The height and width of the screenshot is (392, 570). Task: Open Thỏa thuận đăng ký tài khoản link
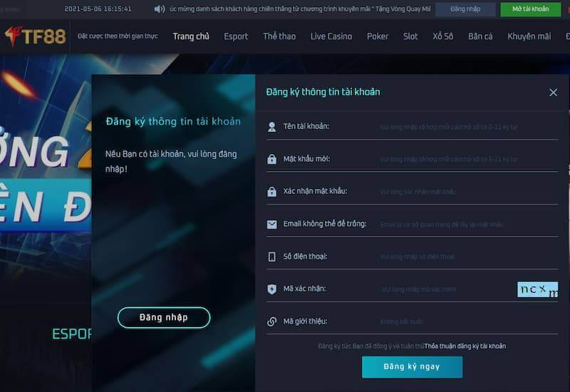pyautogui.click(x=465, y=346)
